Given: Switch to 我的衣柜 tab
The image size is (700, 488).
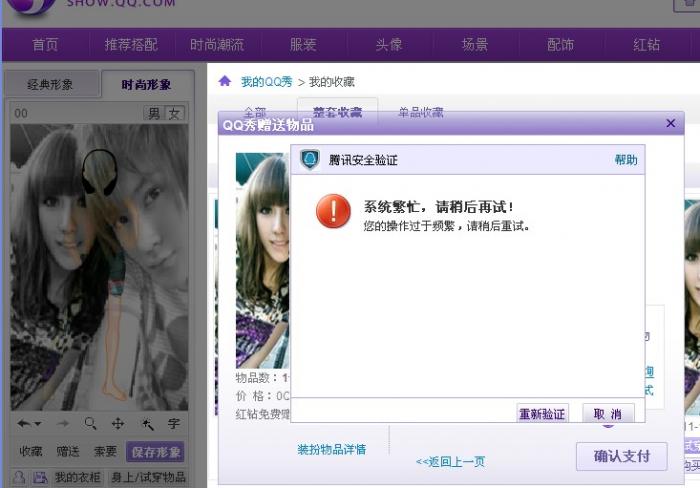Looking at the screenshot, I should pos(78,478).
